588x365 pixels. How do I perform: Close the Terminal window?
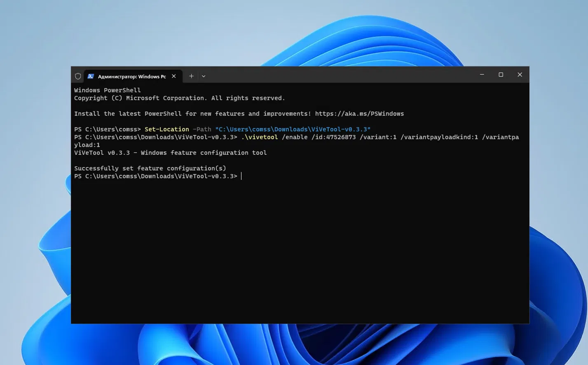point(520,74)
